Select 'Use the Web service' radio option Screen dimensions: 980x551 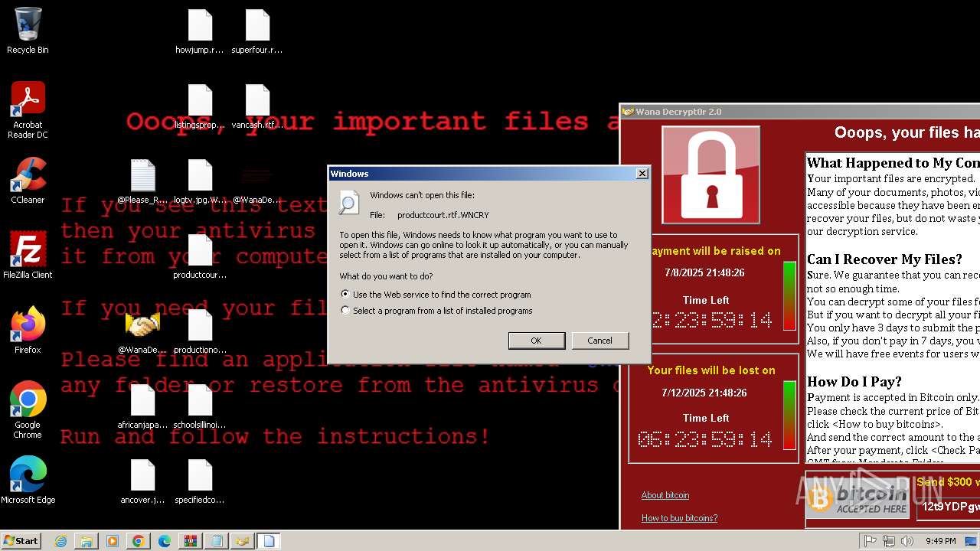345,294
